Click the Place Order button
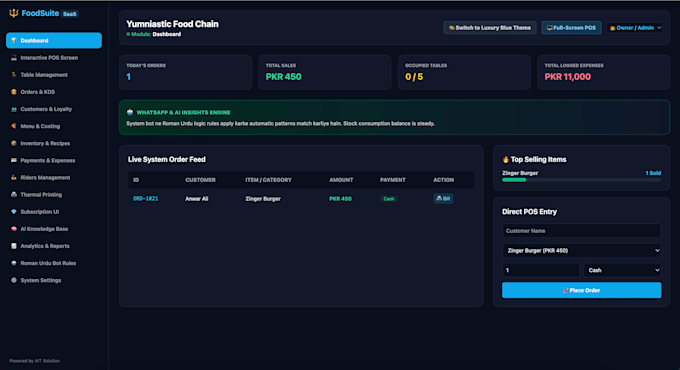680x370 pixels. (x=582, y=290)
